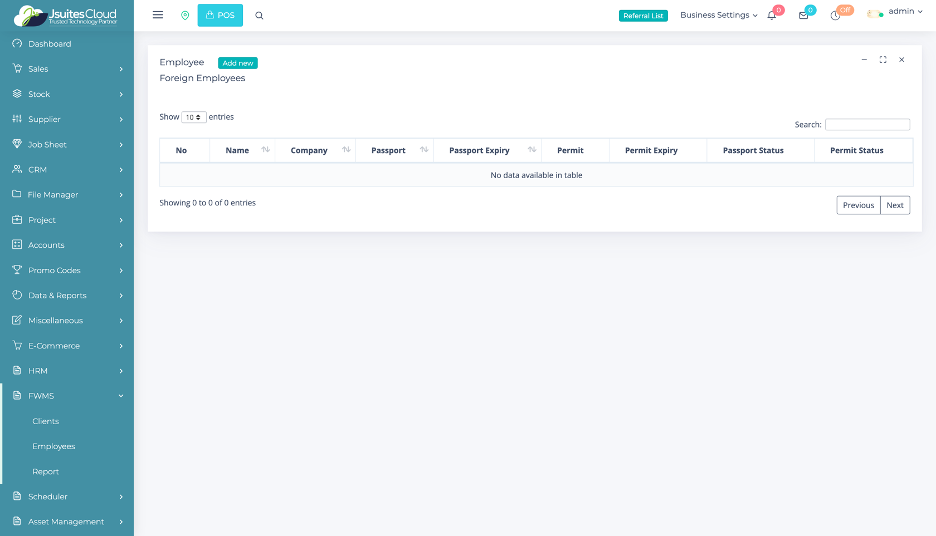
Task: Click the table Search input field
Action: pos(867,125)
